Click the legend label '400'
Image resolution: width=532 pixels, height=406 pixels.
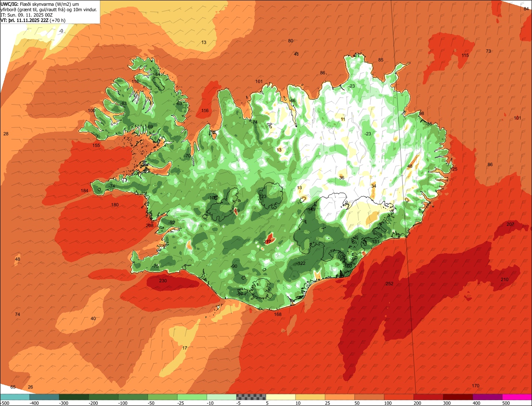tap(477, 403)
